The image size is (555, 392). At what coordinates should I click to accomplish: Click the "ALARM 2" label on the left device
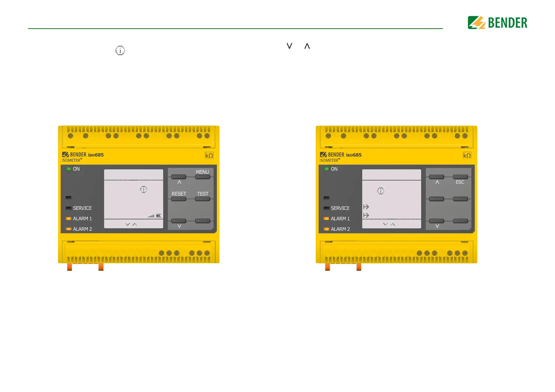click(82, 229)
